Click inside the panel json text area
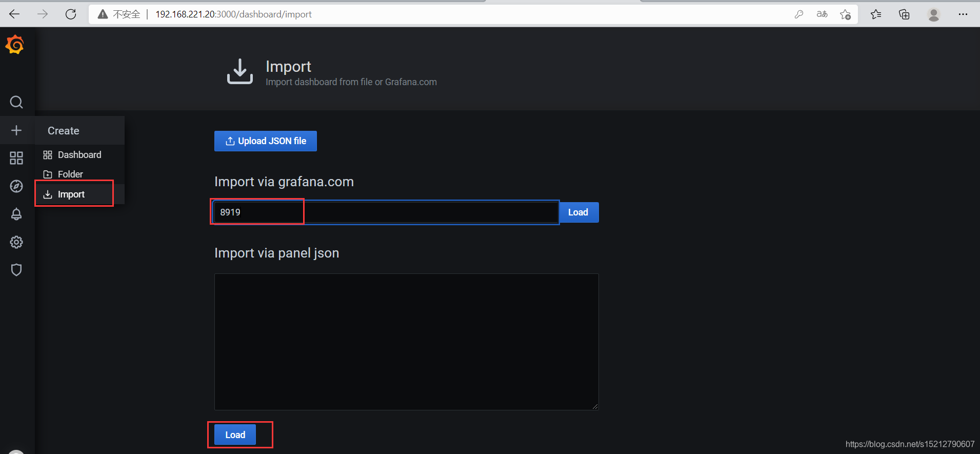980x454 pixels. click(406, 342)
